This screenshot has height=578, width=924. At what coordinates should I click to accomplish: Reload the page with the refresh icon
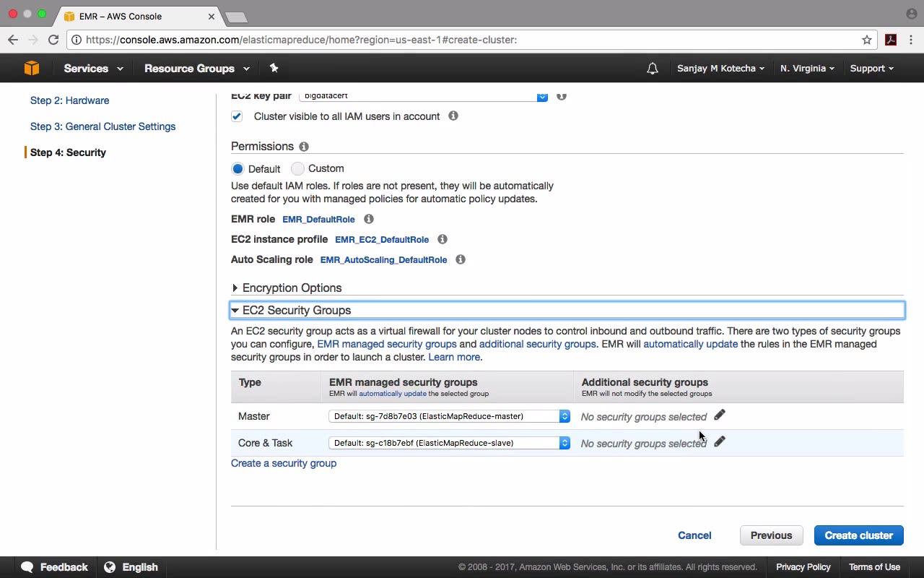(x=53, y=40)
